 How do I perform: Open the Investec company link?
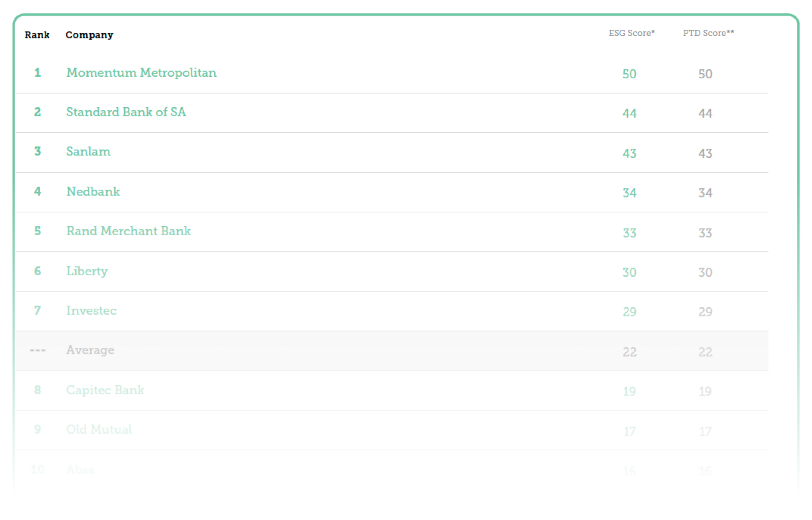[91, 310]
